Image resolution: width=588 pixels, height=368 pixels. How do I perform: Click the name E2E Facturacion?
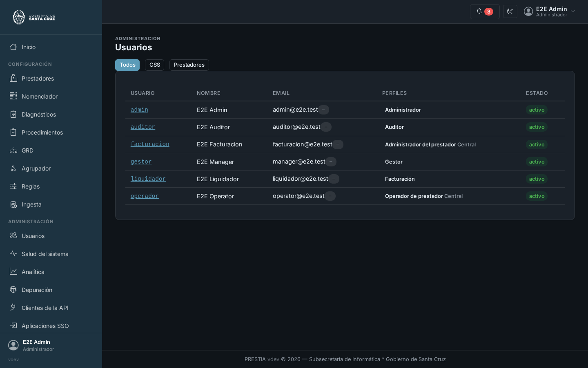(x=219, y=144)
